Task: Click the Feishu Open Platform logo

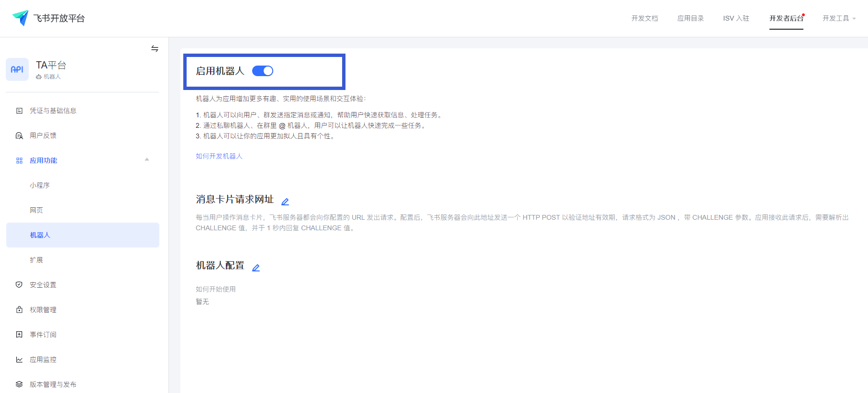Action: (x=21, y=18)
